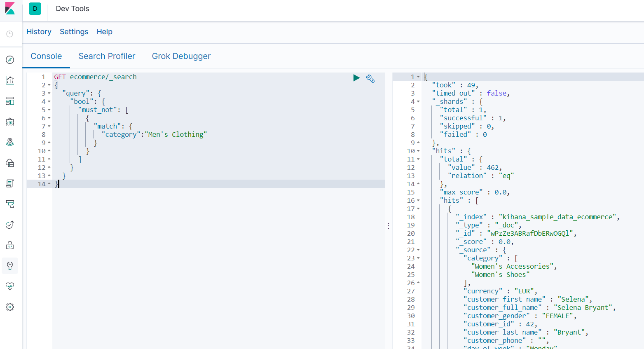
Task: Click the "currency" : "EUR" line
Action: (501, 291)
